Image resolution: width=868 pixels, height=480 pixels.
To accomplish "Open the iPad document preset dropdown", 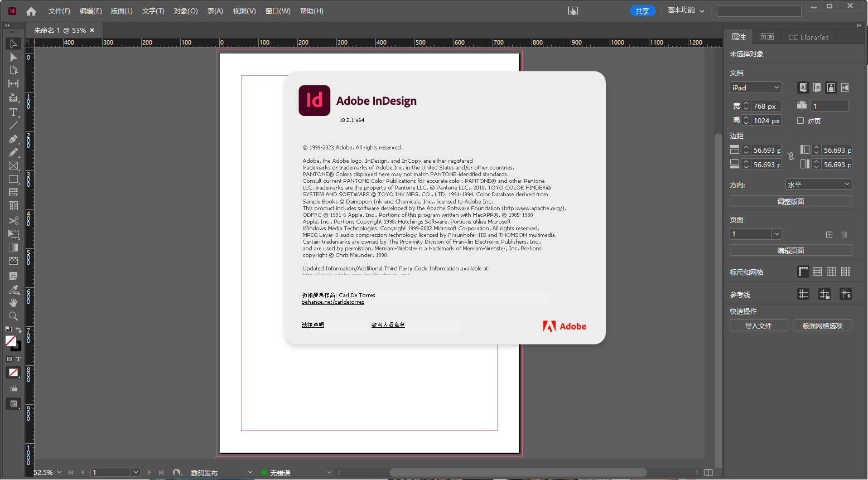I will (756, 88).
